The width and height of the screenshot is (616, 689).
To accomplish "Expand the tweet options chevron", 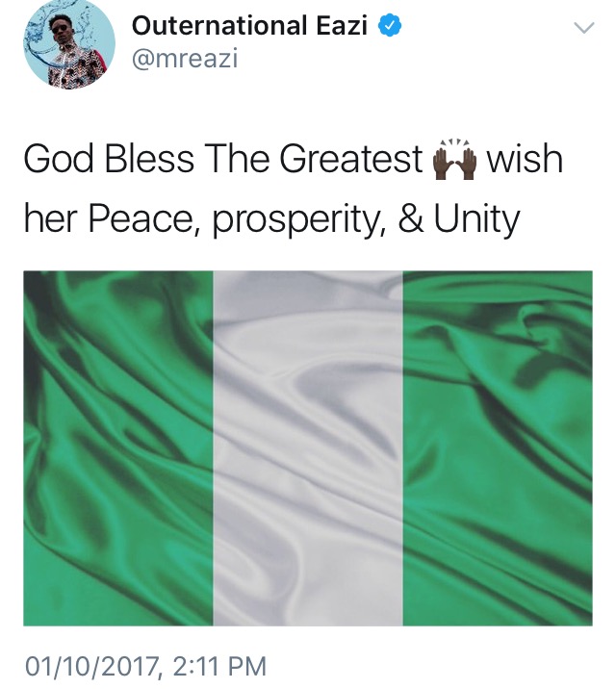I will tap(584, 28).
